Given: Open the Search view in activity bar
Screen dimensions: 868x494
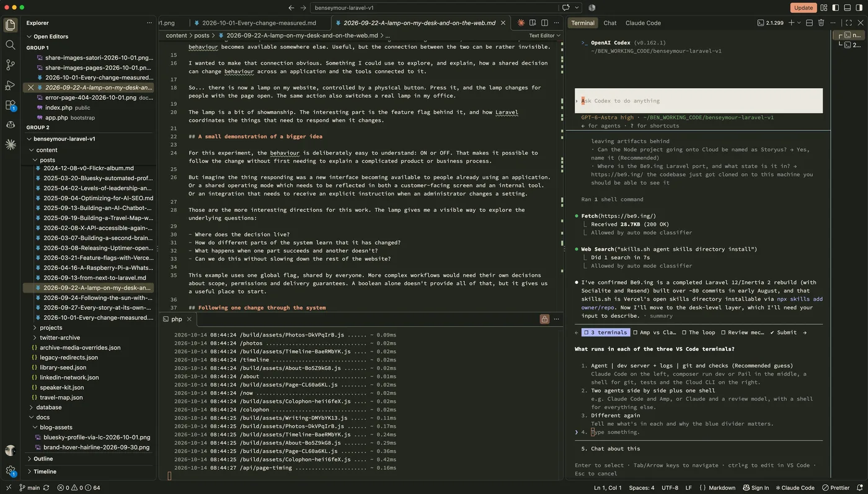Looking at the screenshot, I should pyautogui.click(x=10, y=45).
